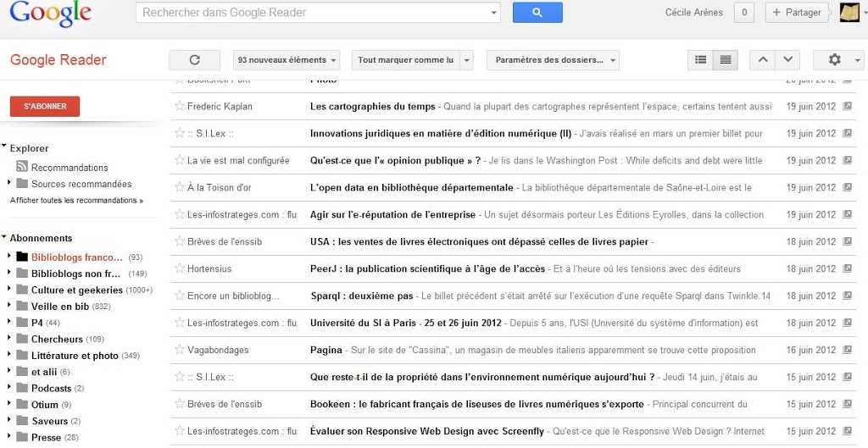Screen dimensions: 868x448
Task: Star Agir sur l'e-réputation article
Action: click(180, 214)
